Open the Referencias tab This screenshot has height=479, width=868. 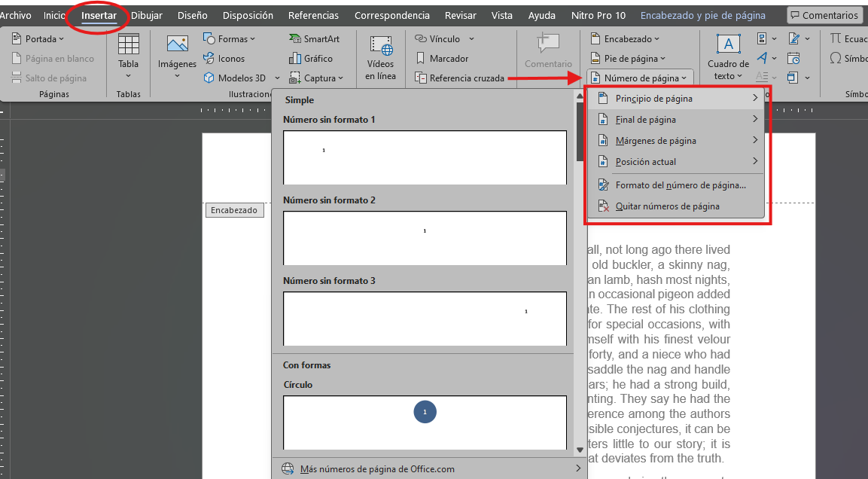pos(313,16)
